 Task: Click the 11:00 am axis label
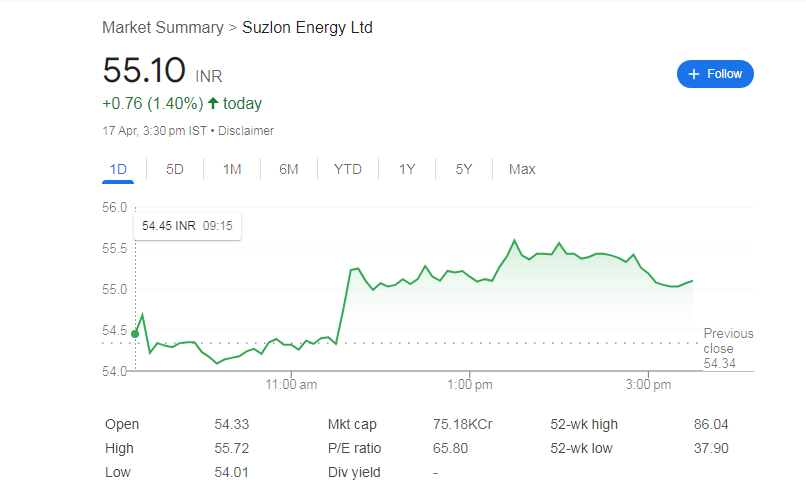291,384
